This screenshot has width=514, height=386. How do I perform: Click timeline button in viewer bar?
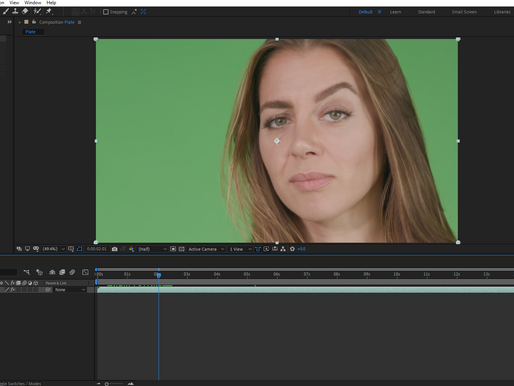(x=275, y=249)
